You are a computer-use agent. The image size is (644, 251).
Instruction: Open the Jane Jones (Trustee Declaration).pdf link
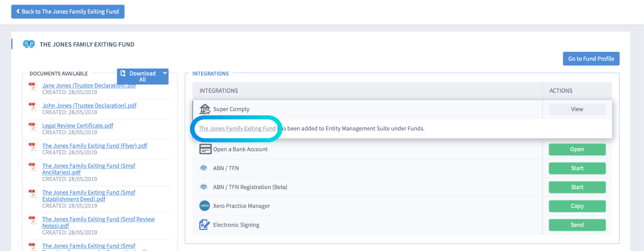(89, 85)
